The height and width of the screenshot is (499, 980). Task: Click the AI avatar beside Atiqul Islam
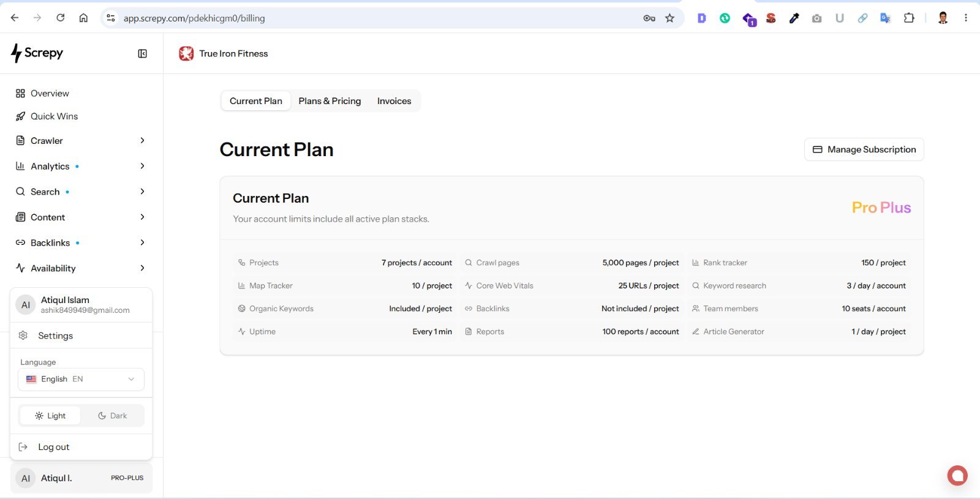26,305
